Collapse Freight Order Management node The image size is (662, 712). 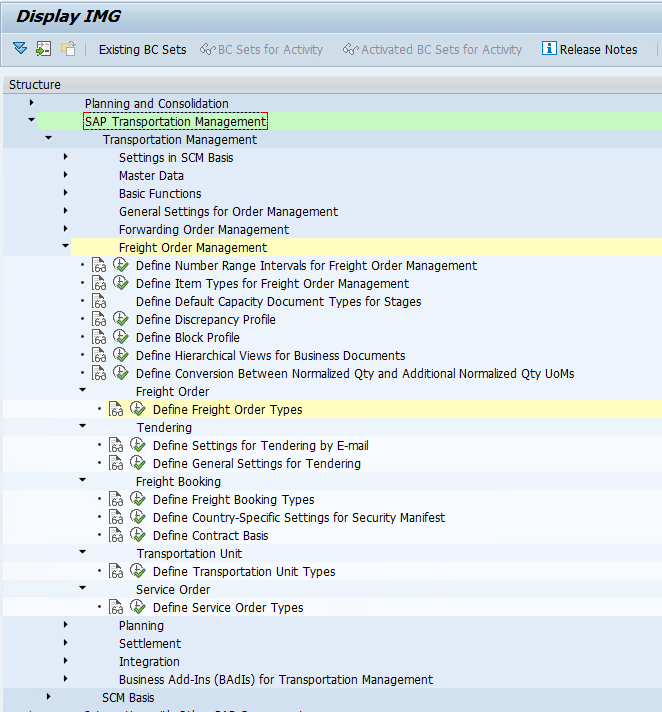point(65,246)
